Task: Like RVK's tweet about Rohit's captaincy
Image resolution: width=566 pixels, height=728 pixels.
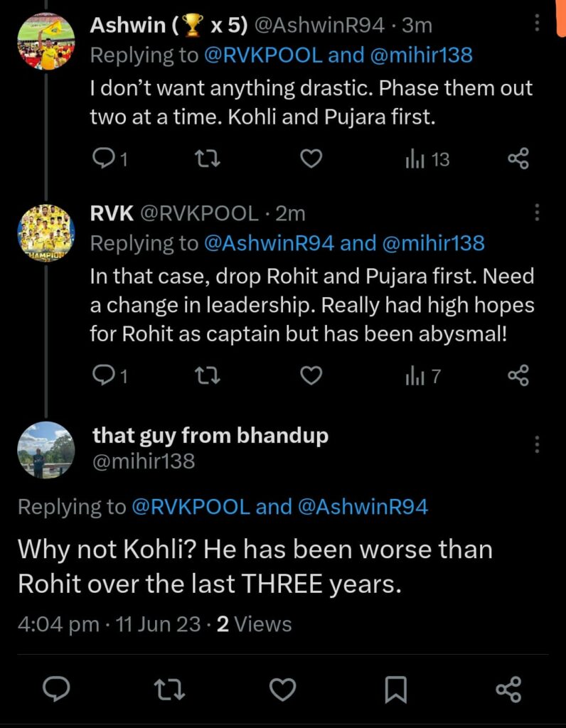Action: click(311, 375)
